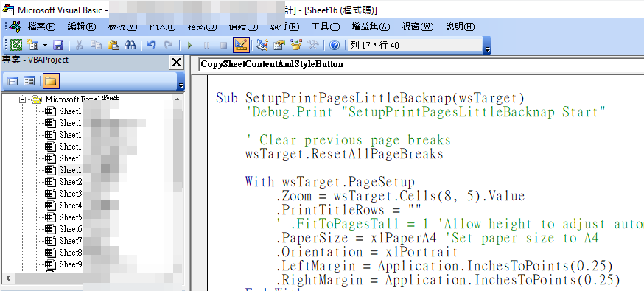Click the Clear previous page breaks comment
This screenshot has width=644, height=291.
349,141
